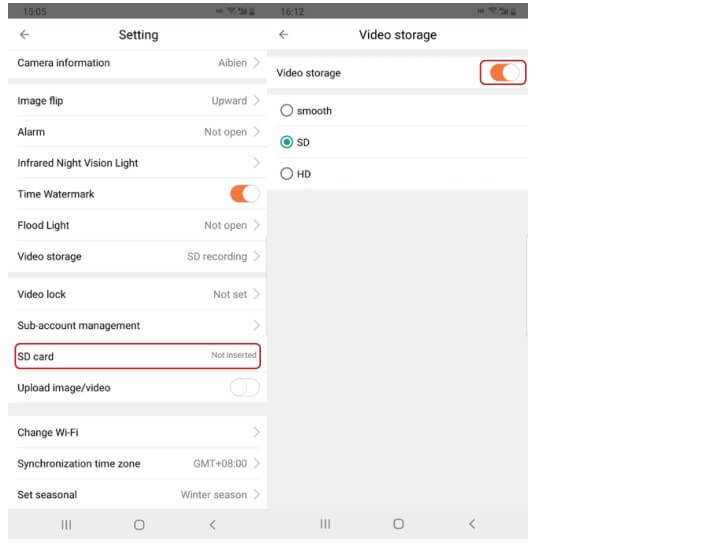Tap back arrow on Setting screen

24,35
